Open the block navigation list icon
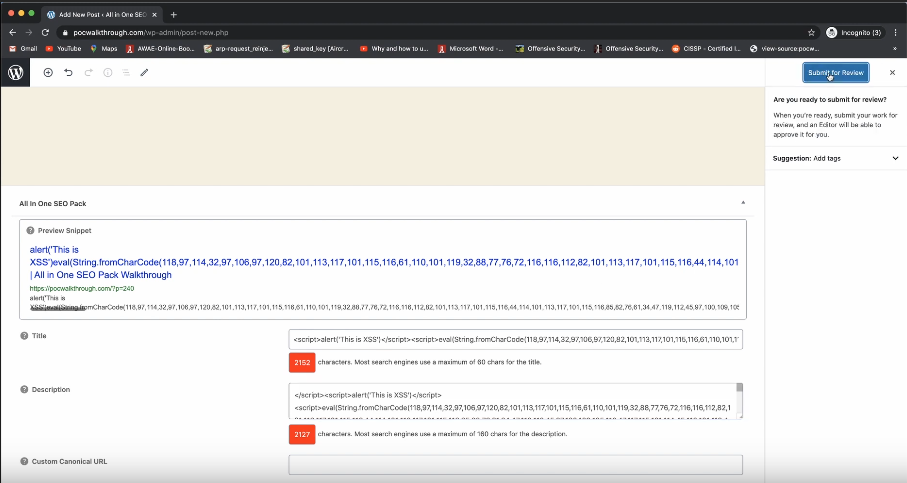 coord(126,73)
